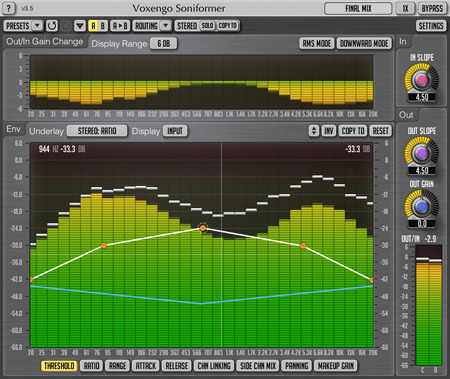Open the help question mark button
The image size is (450, 379).
click(x=9, y=8)
